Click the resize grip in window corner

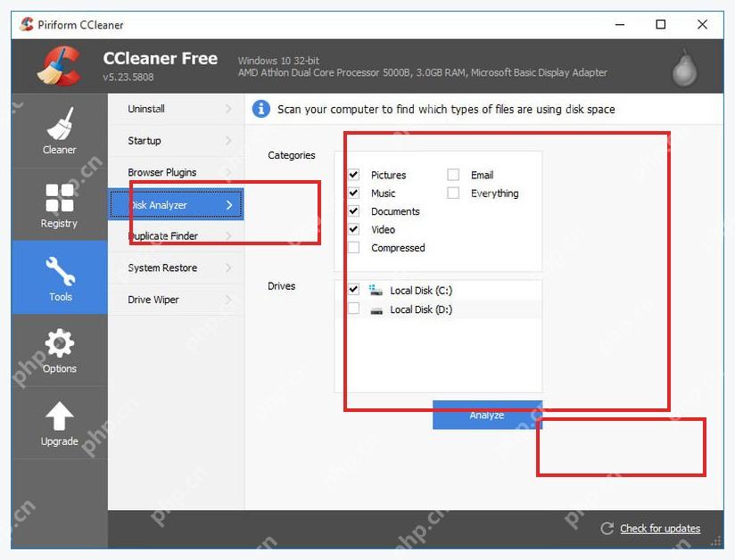[715, 542]
